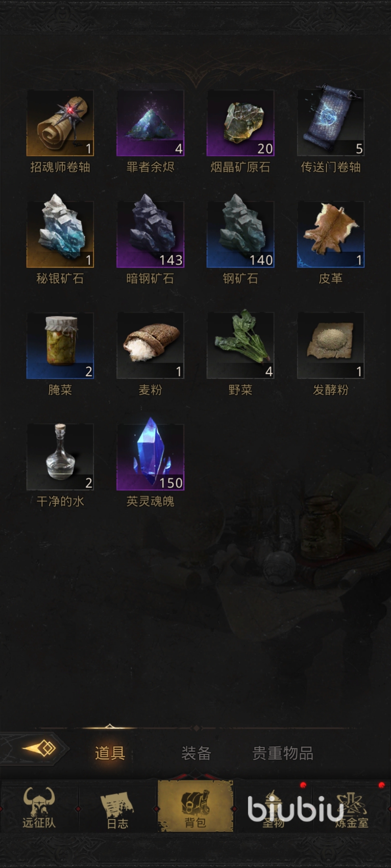The width and height of the screenshot is (391, 868).
Task: Switch to the 贵重物品 tab
Action: [283, 753]
